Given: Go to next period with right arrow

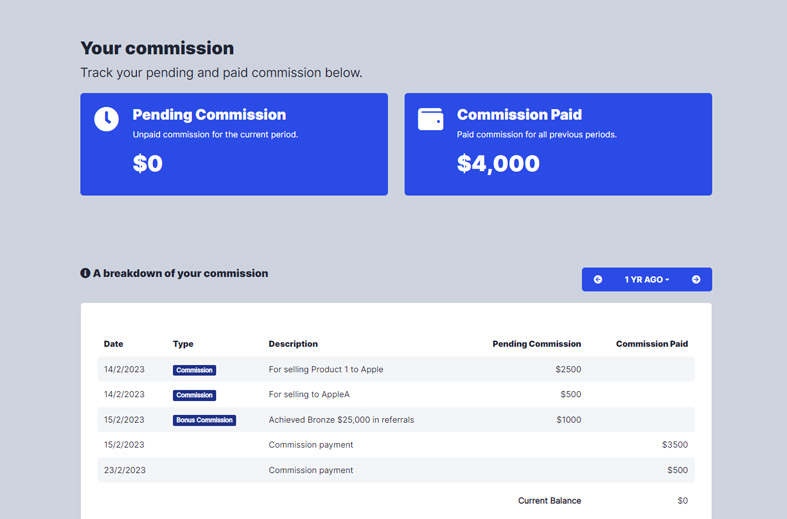Looking at the screenshot, I should pos(696,280).
